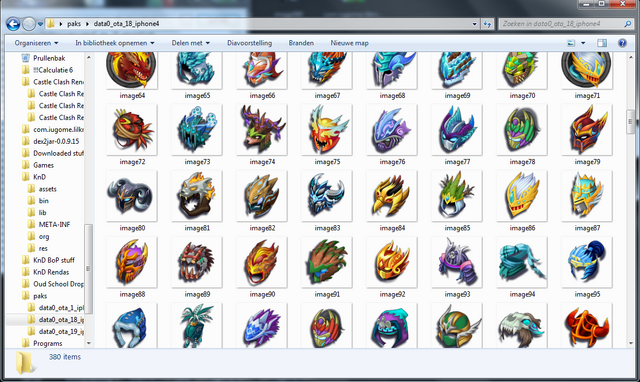Select the image81 flaming skull thumbnail
This screenshot has height=382, width=640.
coord(197,196)
